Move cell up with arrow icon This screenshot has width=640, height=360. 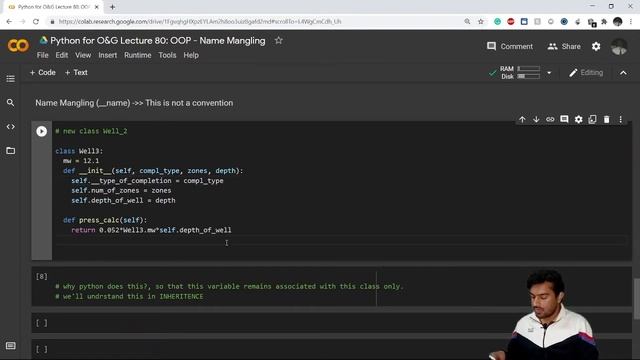click(522, 119)
